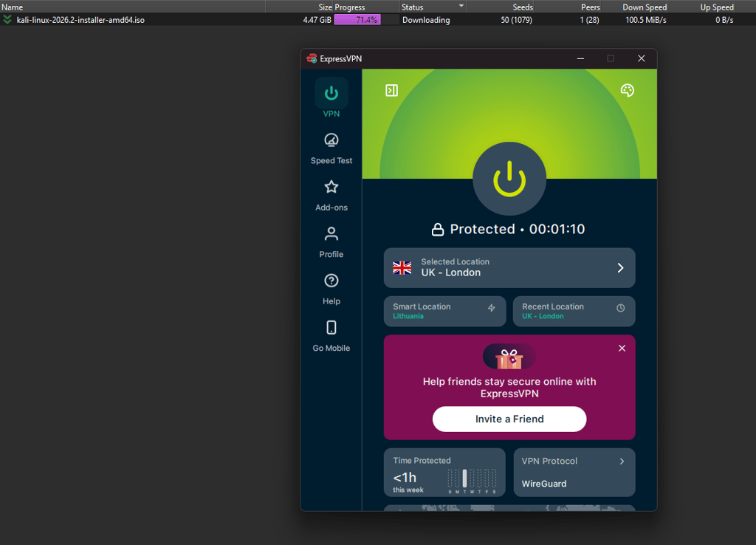756x545 pixels.
Task: Open the theme palette icon
Action: point(628,90)
